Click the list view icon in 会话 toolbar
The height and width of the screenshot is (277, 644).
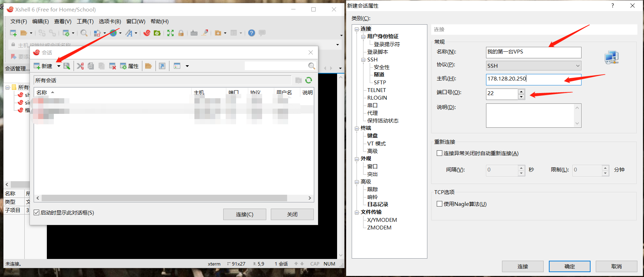click(x=177, y=66)
